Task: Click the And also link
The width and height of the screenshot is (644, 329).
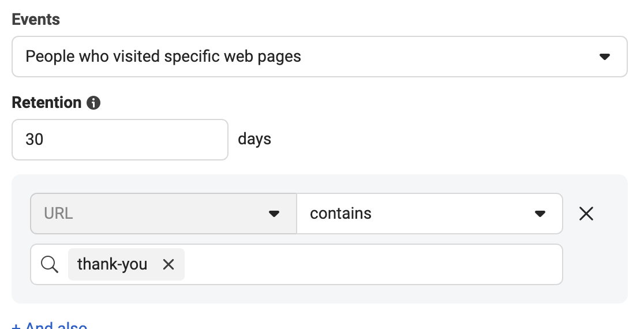Action: (x=49, y=326)
